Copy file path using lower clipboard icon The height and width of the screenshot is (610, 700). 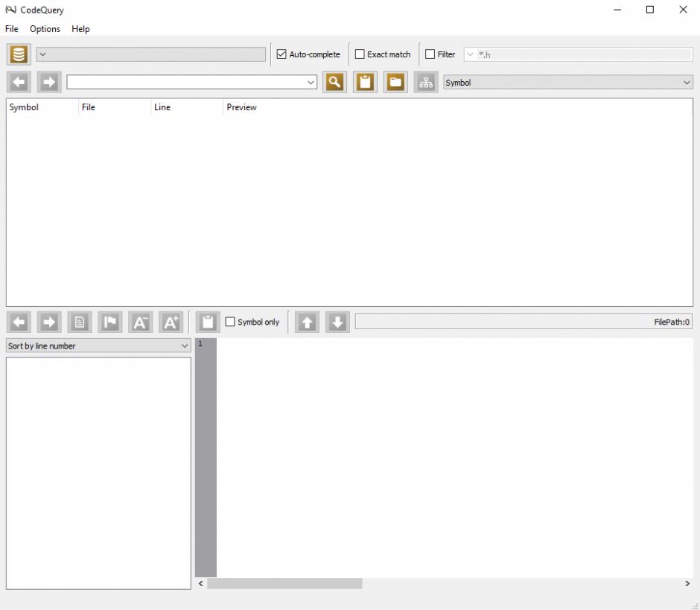pyautogui.click(x=208, y=322)
